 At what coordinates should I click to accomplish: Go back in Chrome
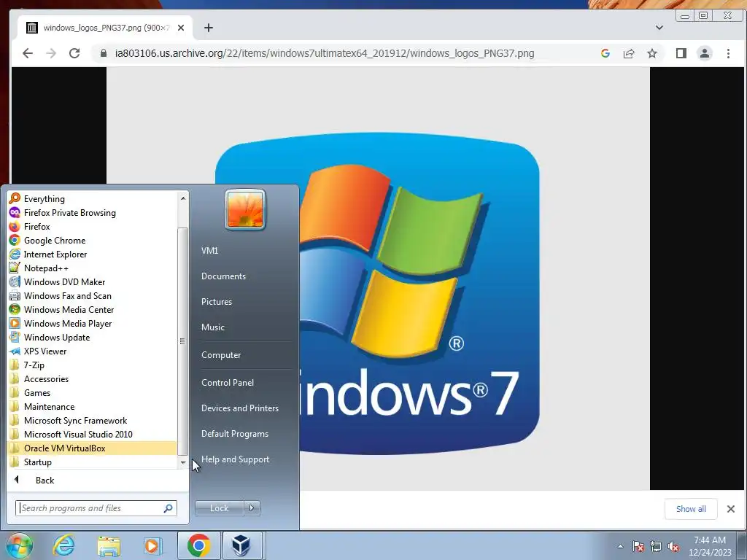pos(28,53)
